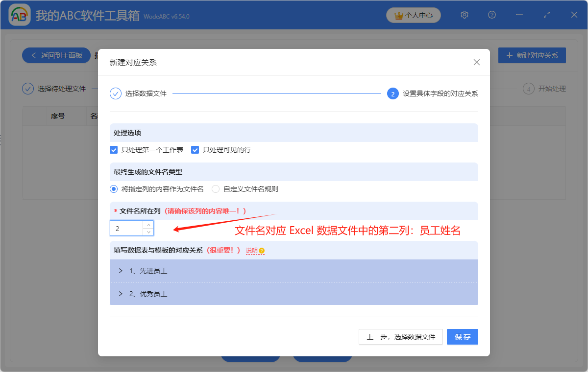Open 个人中心
This screenshot has width=588, height=372.
[x=413, y=15]
